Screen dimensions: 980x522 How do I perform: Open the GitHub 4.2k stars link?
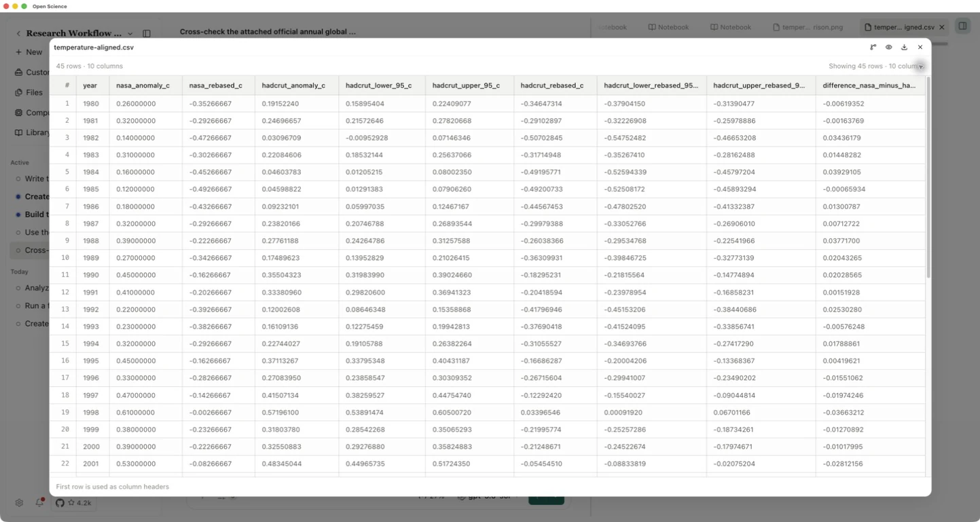coord(74,503)
